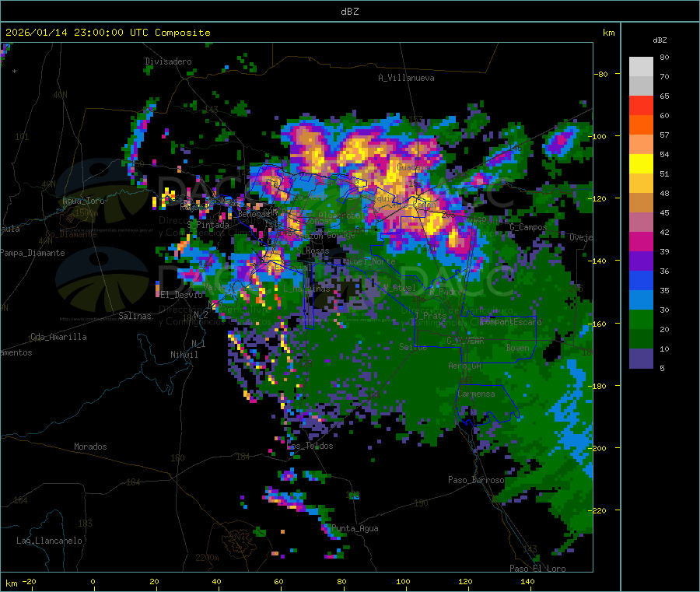This screenshot has width=700, height=592.
Task: Click the 51 dBZ yellow legend swatch
Action: 641,164
